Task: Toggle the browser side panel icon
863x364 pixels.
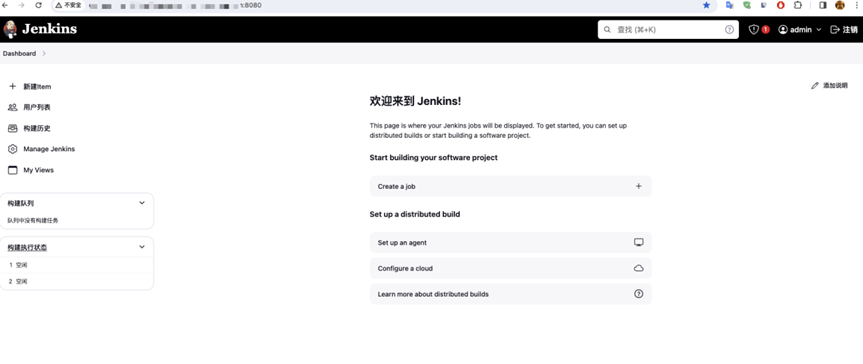Action: pos(823,5)
